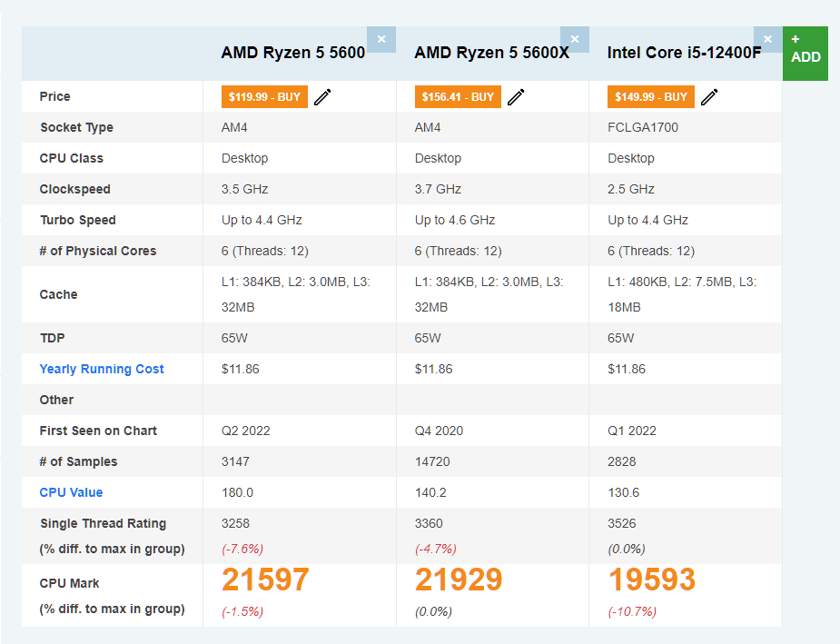Add another CPU to the comparison

click(805, 54)
